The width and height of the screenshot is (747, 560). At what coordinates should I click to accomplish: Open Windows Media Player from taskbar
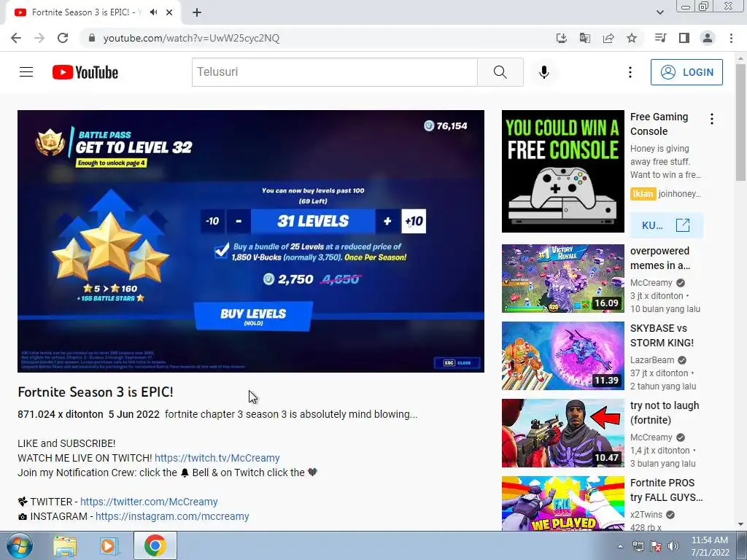pos(109,546)
